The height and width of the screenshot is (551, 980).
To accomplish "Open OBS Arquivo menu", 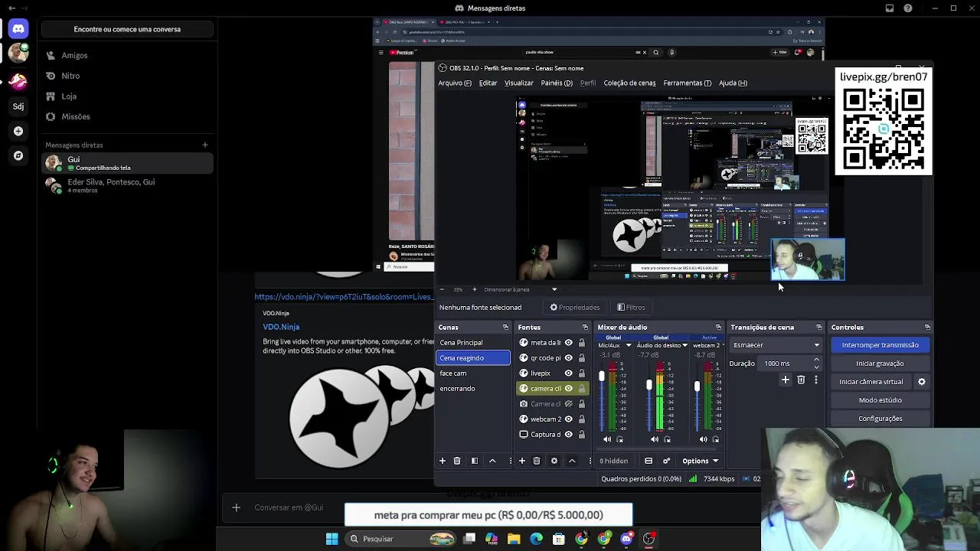I will click(x=455, y=83).
